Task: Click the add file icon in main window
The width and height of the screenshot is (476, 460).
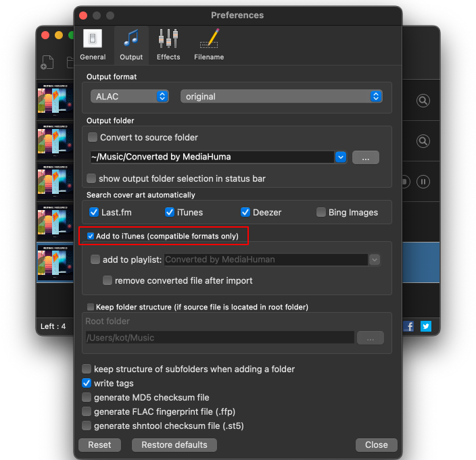Action: tap(47, 62)
